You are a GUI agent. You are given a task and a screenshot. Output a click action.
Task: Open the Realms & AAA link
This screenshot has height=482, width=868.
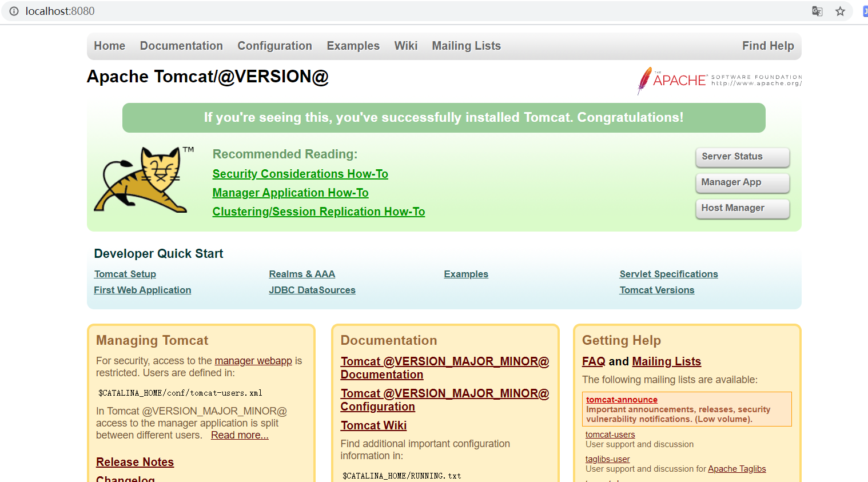(302, 274)
